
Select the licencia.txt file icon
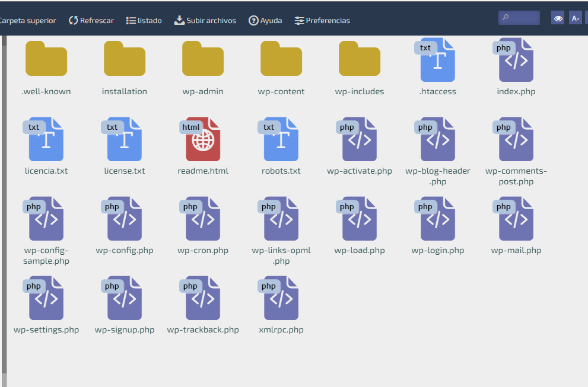click(43, 139)
